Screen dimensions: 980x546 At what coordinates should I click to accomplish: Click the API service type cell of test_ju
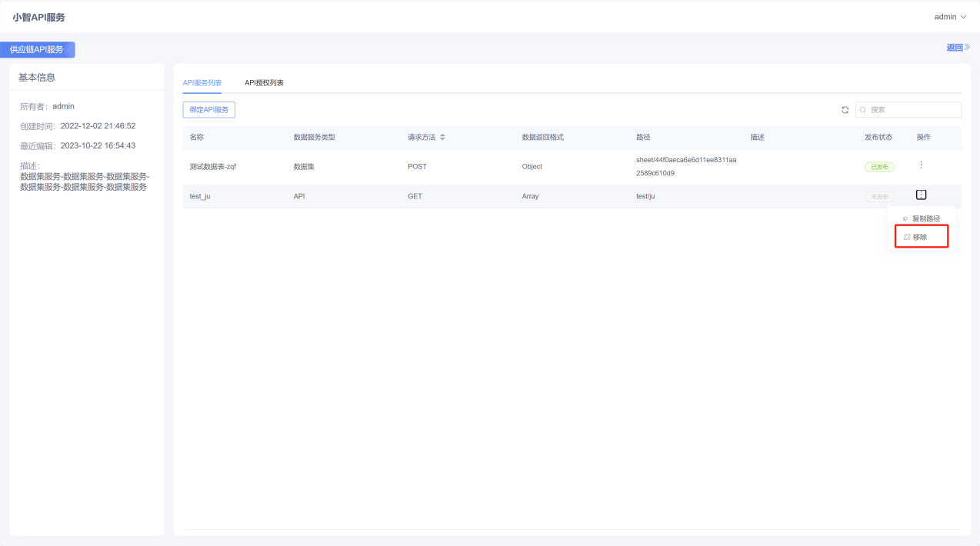tap(299, 196)
